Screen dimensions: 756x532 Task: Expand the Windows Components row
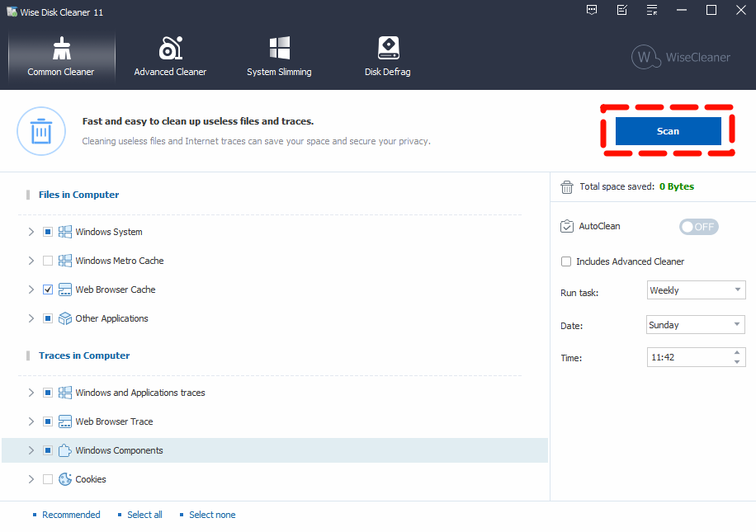click(x=31, y=450)
